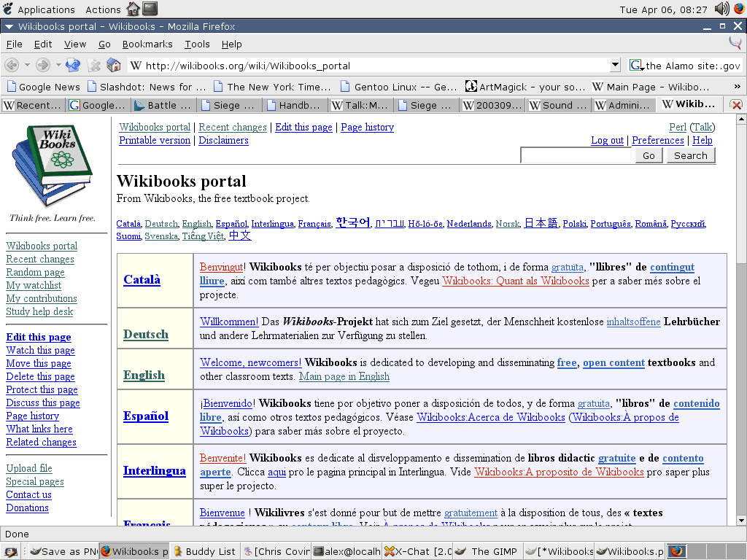This screenshot has width=747, height=560.
Task: Click the Firefox icon at bottom-right panel
Action: tap(677, 551)
